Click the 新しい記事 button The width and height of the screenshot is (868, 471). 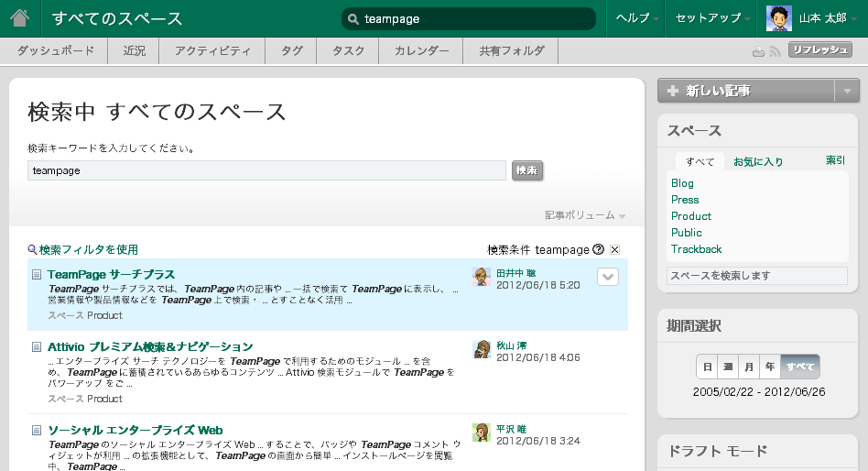point(745,91)
